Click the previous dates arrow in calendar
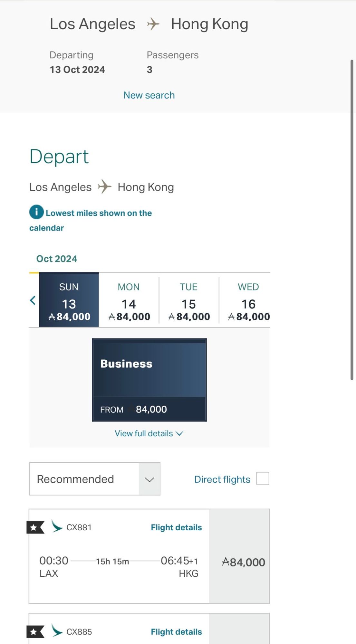Image resolution: width=356 pixels, height=644 pixels. (x=33, y=300)
